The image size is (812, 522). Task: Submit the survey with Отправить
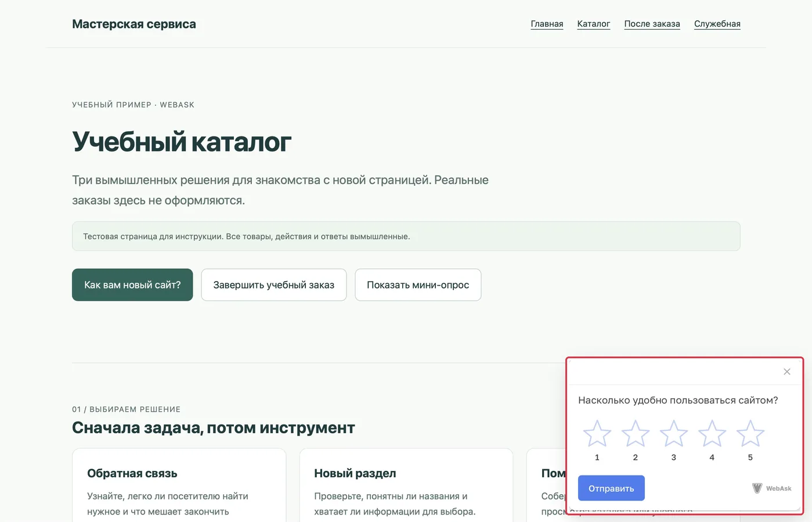coord(611,488)
